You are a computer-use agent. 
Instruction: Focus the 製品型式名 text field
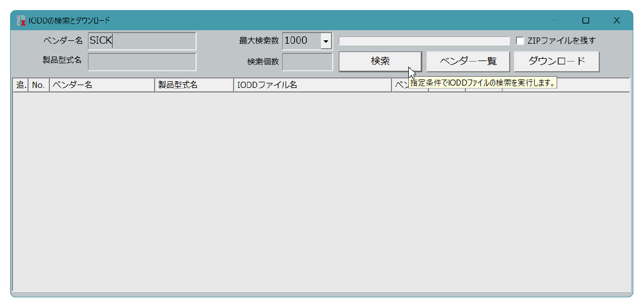142,62
